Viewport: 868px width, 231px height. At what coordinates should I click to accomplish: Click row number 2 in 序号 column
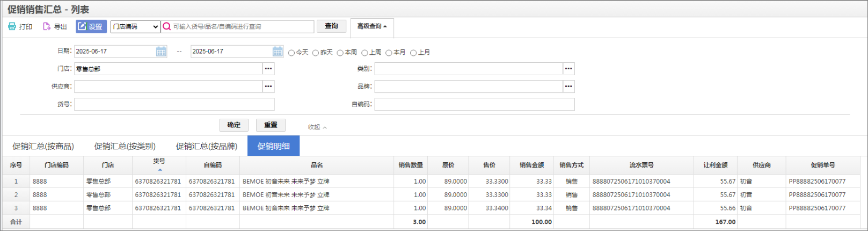16,194
